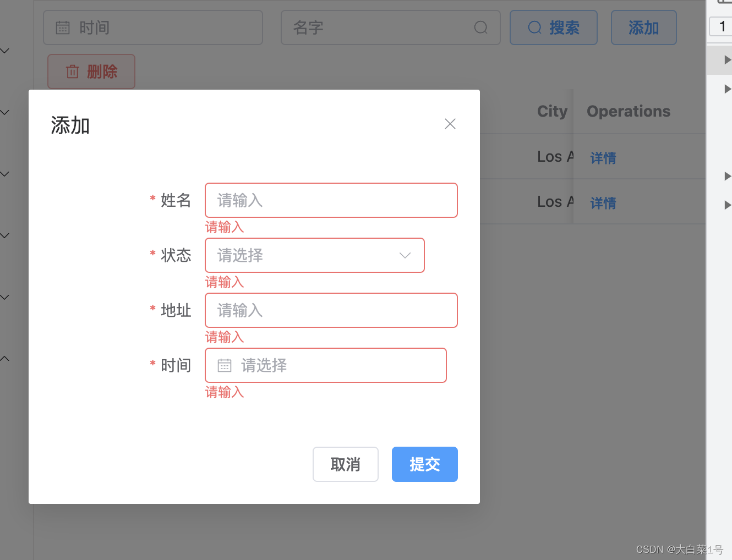
Task: Click the trash icon on 删除 button
Action: pos(73,72)
